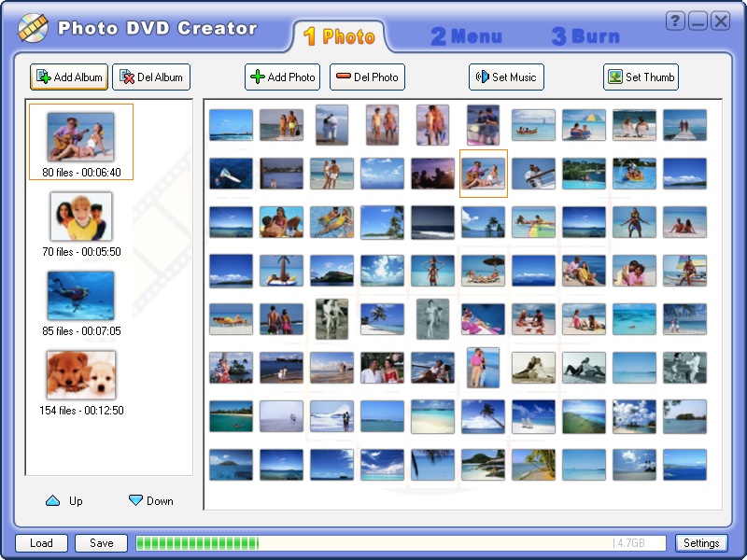Click the highlighted photo thumbnail
Viewport: 747px width, 560px height.
coord(483,174)
